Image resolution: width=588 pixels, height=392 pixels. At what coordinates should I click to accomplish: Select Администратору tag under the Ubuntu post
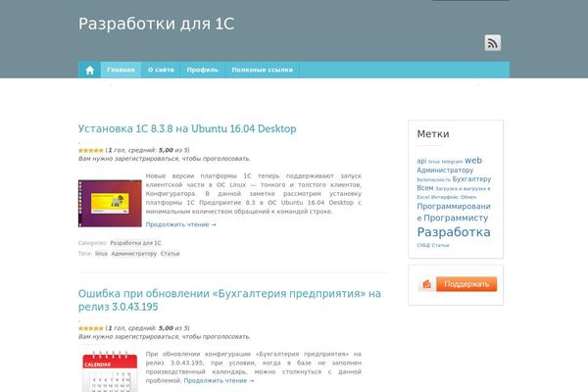134,254
